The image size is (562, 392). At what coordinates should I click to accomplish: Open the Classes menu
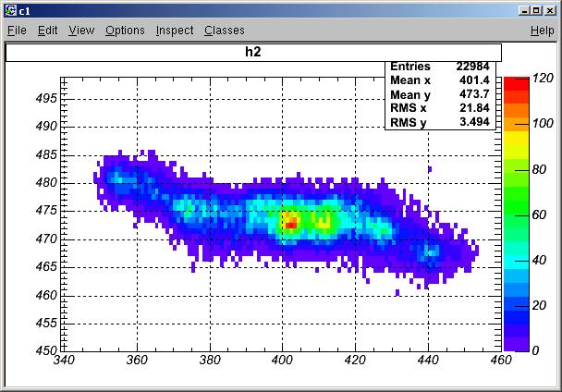tap(225, 31)
